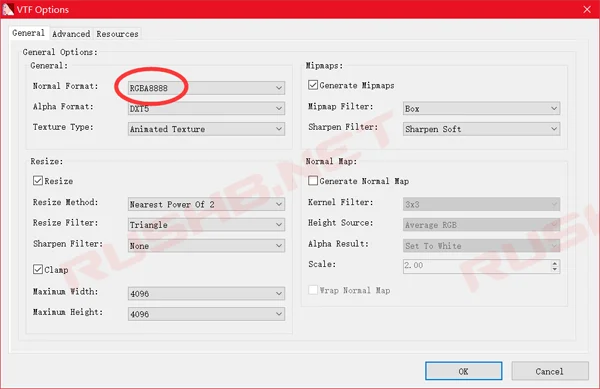Click the disabled Kernel Filter dropdown
Image resolution: width=600 pixels, height=389 pixels.
(481, 204)
